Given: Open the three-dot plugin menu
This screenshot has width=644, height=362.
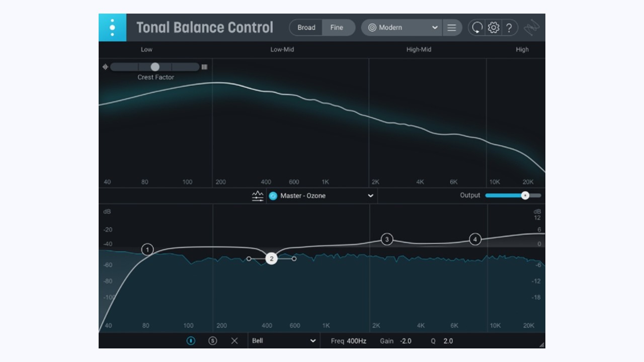Looking at the screenshot, I should [x=112, y=28].
